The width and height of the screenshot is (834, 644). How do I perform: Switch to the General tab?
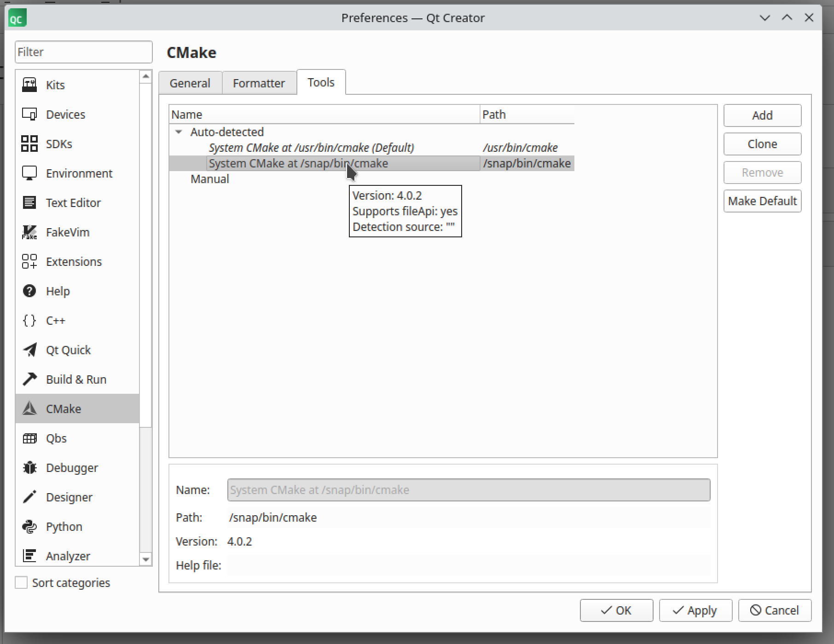tap(190, 83)
